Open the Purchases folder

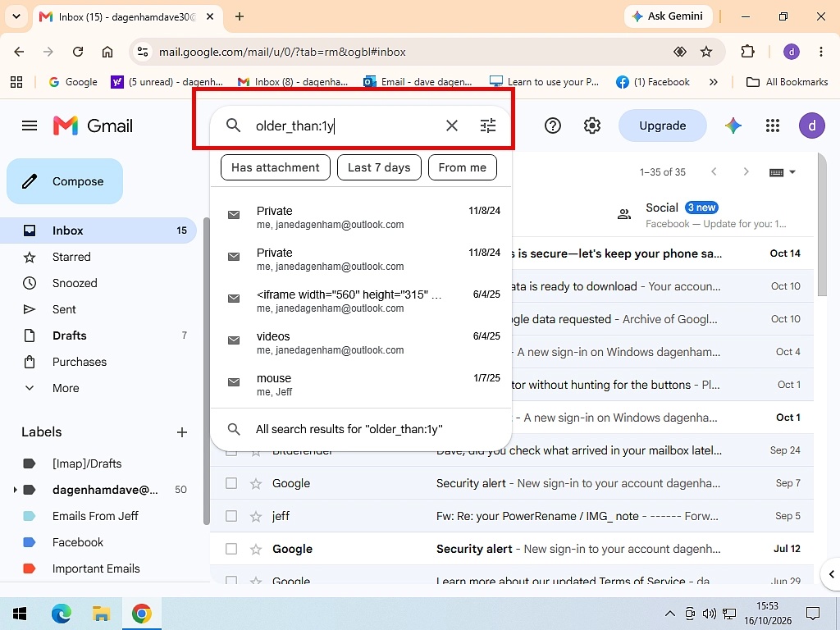(x=98, y=362)
